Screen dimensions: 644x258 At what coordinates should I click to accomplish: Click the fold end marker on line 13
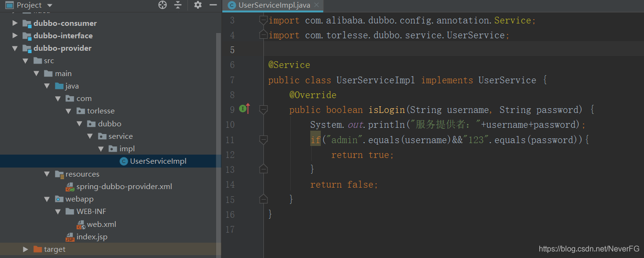coord(263,169)
